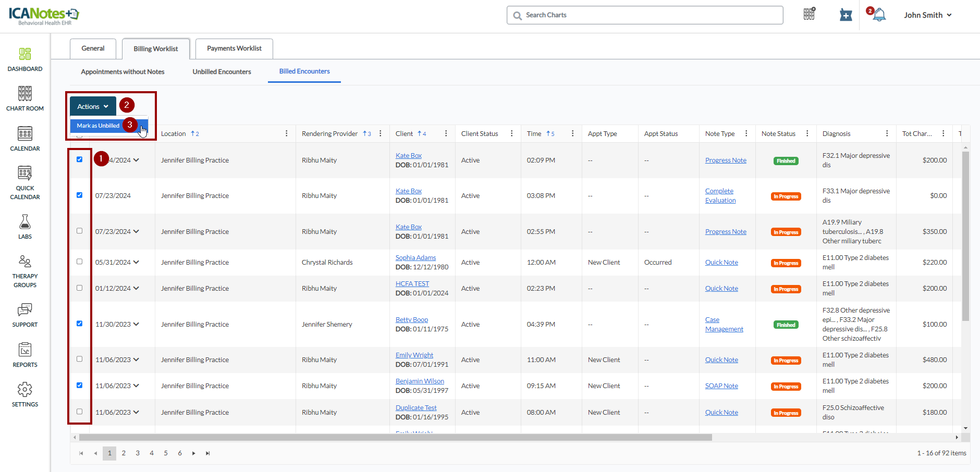Image resolution: width=980 pixels, height=472 pixels.
Task: Select Mark as Unbilled menu option
Action: [99, 126]
